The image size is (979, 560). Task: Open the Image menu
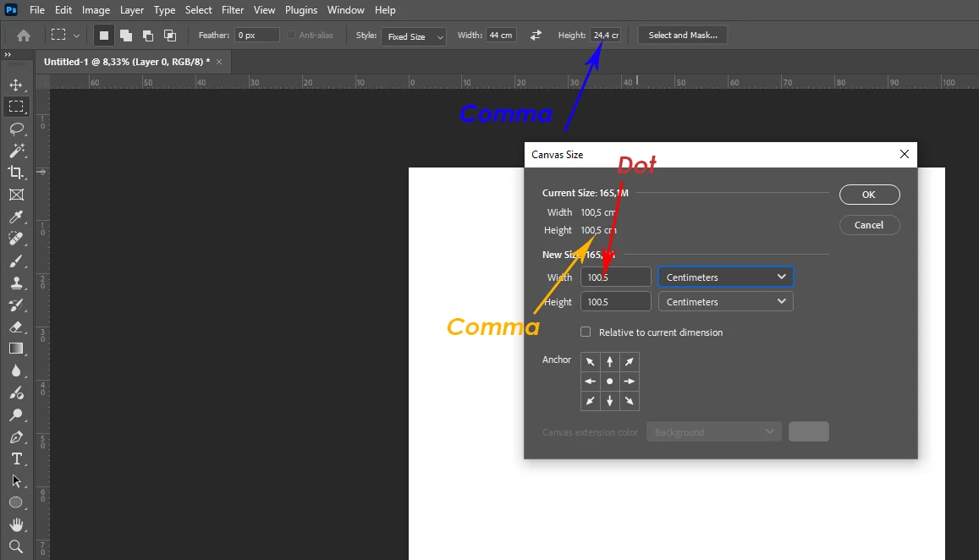[96, 10]
